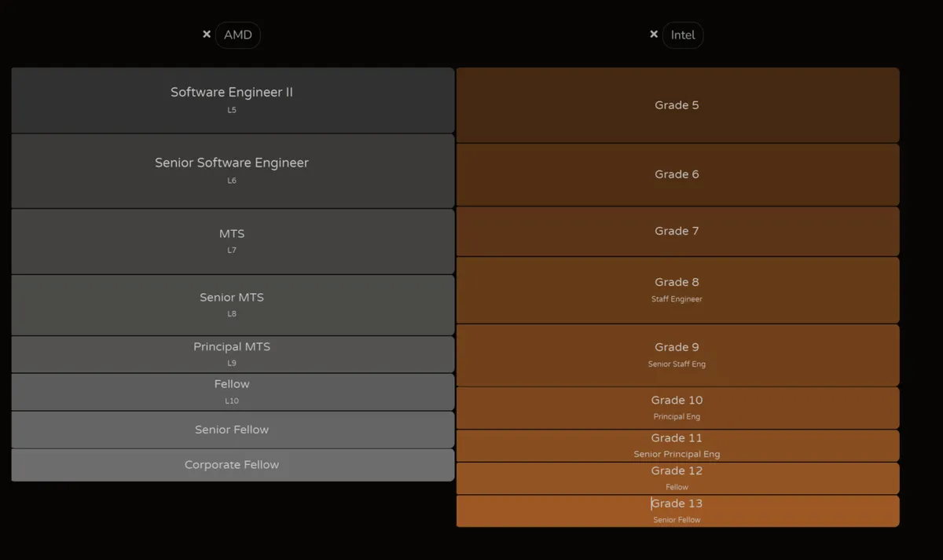Select Intel Grade 11 Senior Principal Eng

pos(677,445)
